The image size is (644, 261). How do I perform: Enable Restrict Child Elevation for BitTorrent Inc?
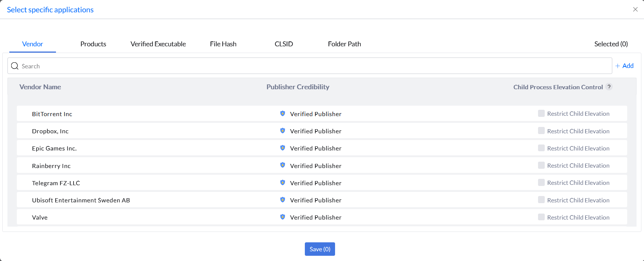coord(541,114)
